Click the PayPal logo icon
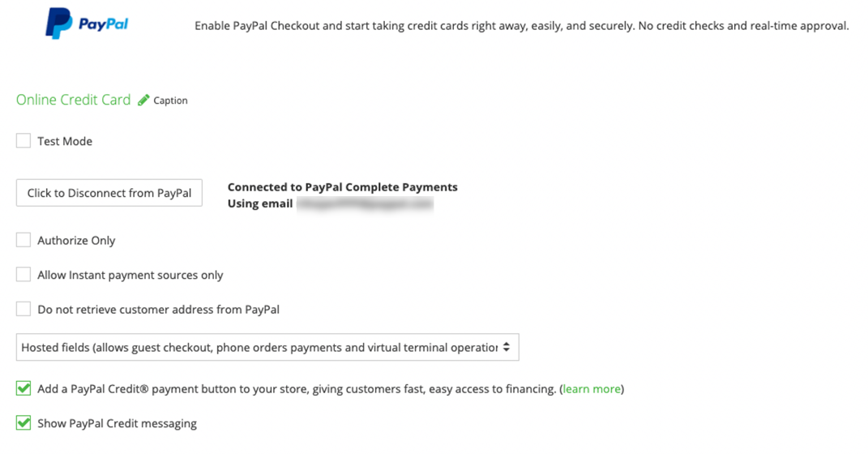This screenshot has width=868, height=454. click(58, 24)
